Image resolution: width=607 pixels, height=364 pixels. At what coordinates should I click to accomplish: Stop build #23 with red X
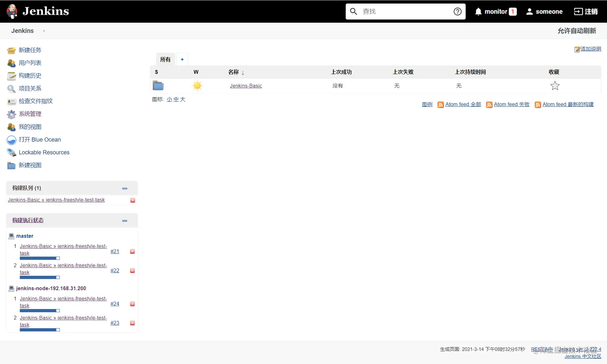[132, 323]
